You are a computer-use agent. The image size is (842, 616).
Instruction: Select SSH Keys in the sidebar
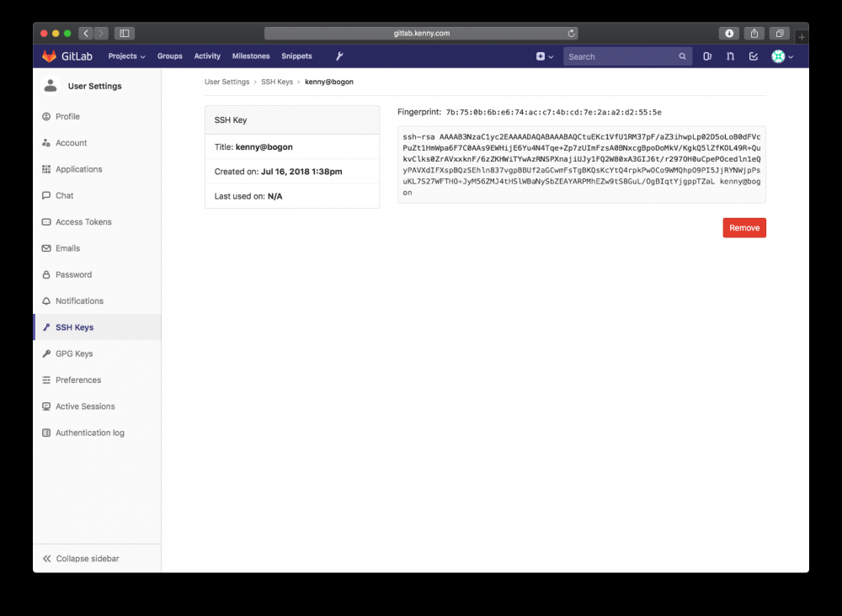[x=97, y=327]
